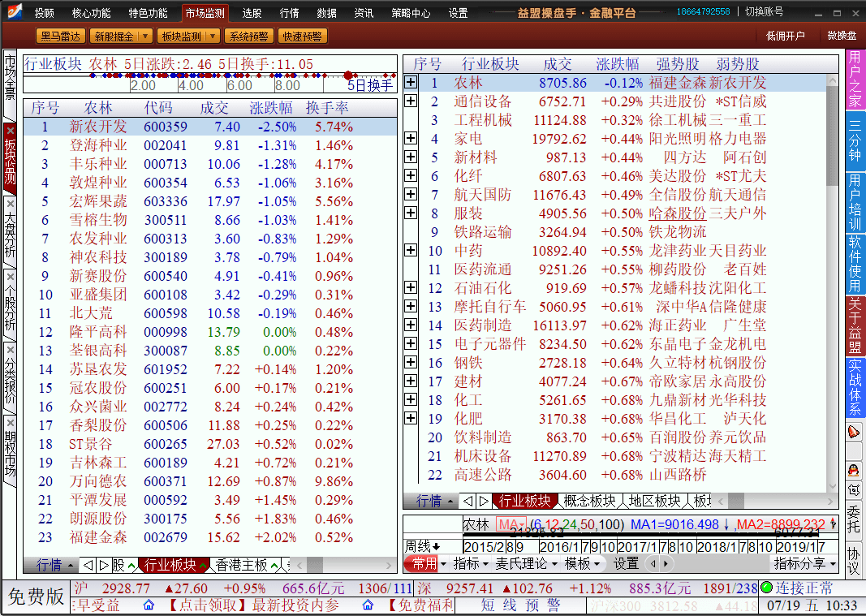Image resolution: width=866 pixels, height=616 pixels.
Task: Click sector list scroll-up arrow
Action: [833, 80]
